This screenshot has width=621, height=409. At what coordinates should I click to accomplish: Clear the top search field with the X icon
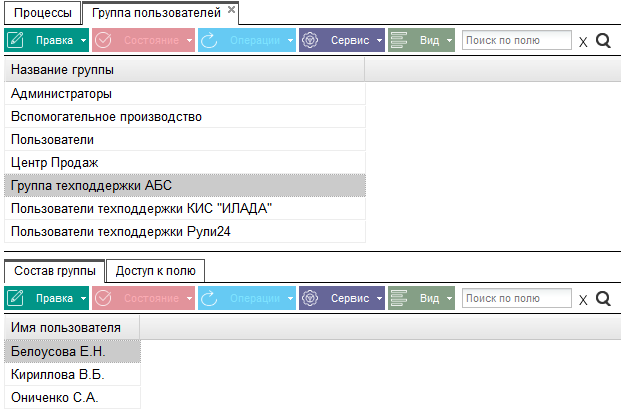tap(583, 42)
